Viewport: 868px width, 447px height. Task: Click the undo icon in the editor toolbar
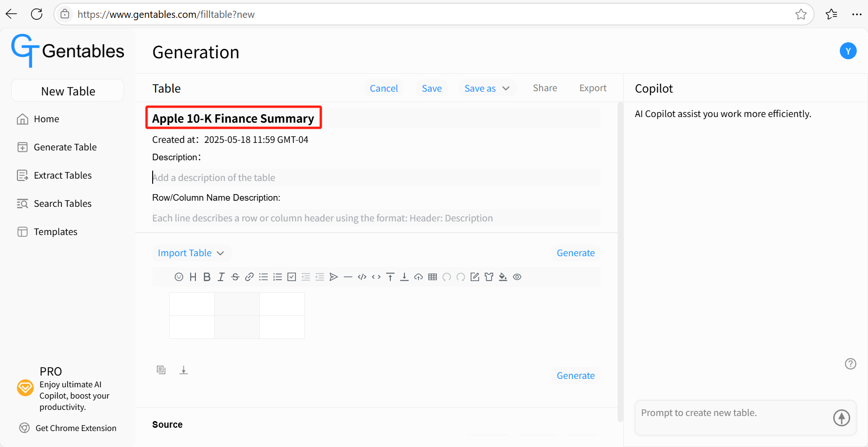pos(447,277)
